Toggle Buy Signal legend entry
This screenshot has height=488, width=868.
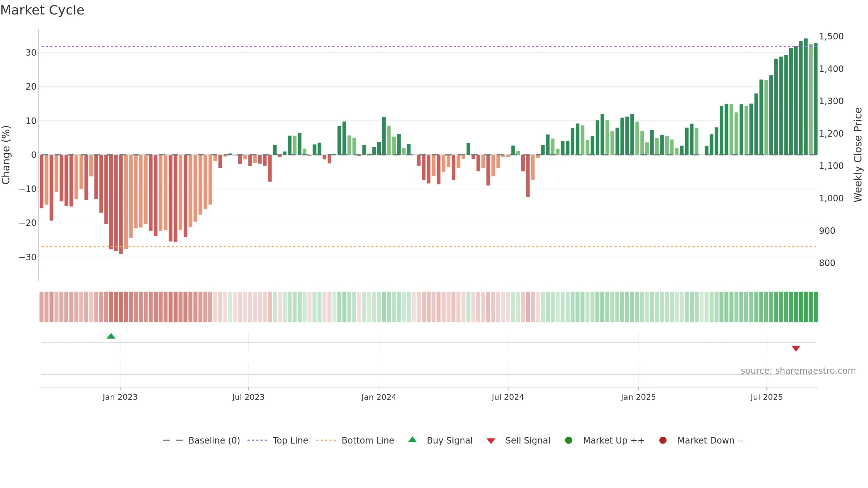pyautogui.click(x=440, y=440)
